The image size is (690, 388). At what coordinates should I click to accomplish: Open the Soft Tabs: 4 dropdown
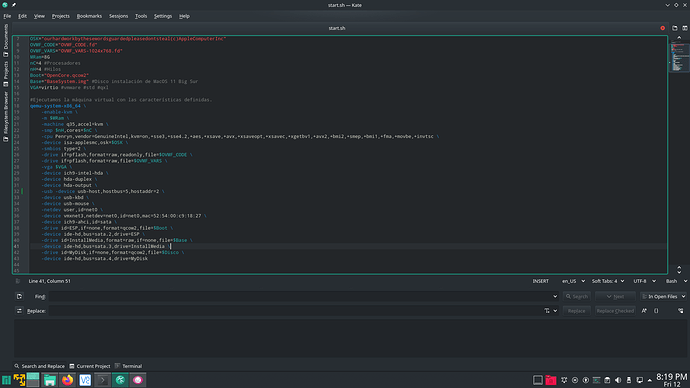(608, 281)
